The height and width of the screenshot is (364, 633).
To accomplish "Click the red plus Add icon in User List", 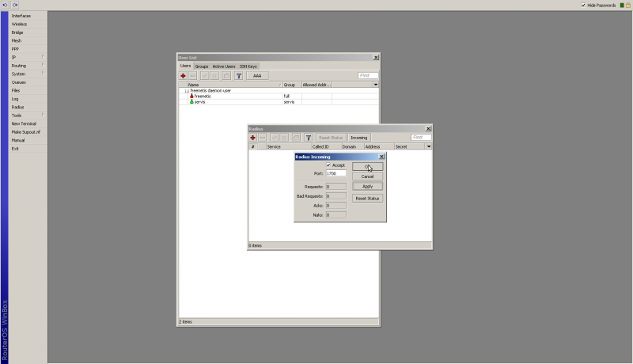I will tap(183, 75).
